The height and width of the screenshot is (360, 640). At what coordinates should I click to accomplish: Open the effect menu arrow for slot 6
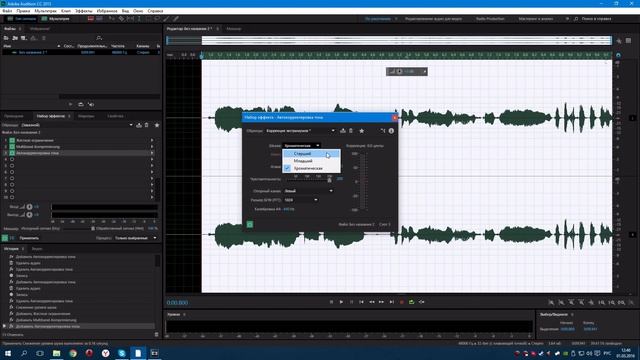click(x=152, y=172)
